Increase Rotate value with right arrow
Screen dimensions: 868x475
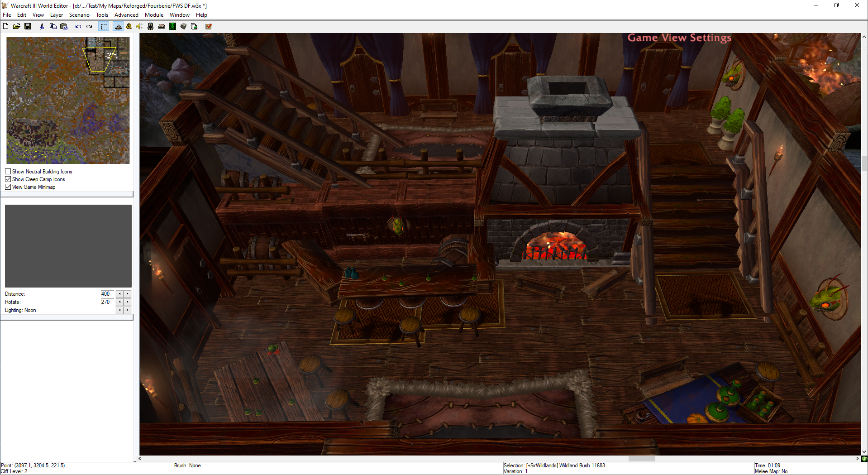click(128, 302)
